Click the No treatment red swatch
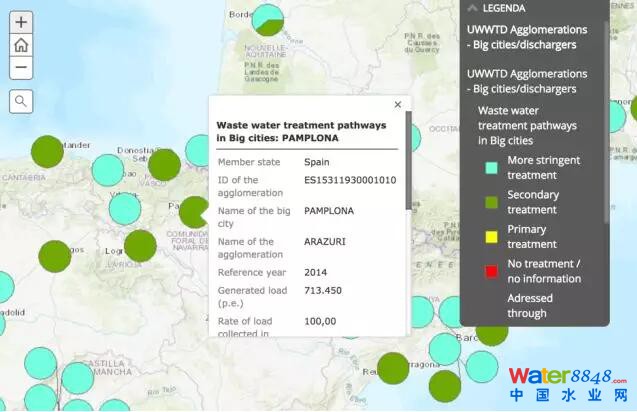The width and height of the screenshot is (637, 412). [491, 271]
